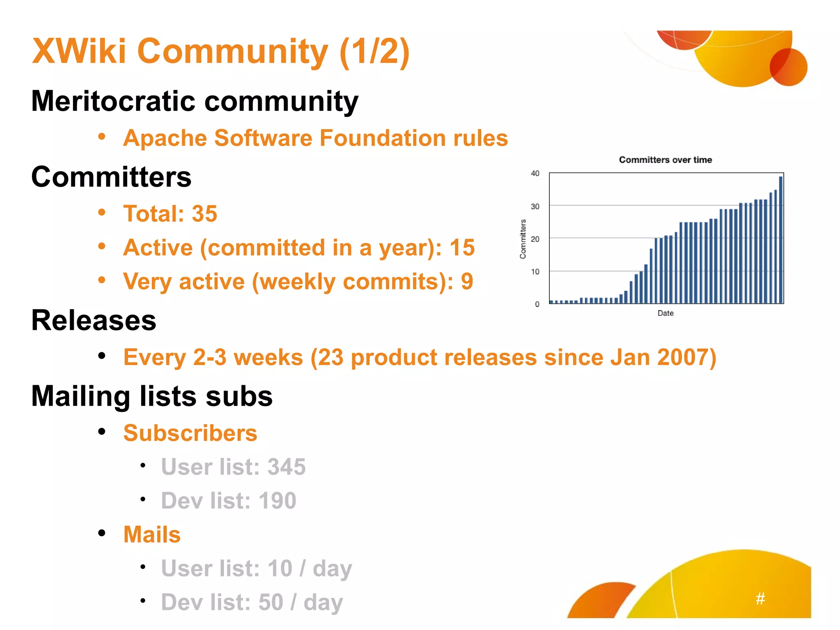The height and width of the screenshot is (630, 840).
Task: Select the 'Meritocratic community' heading
Action: click(195, 101)
